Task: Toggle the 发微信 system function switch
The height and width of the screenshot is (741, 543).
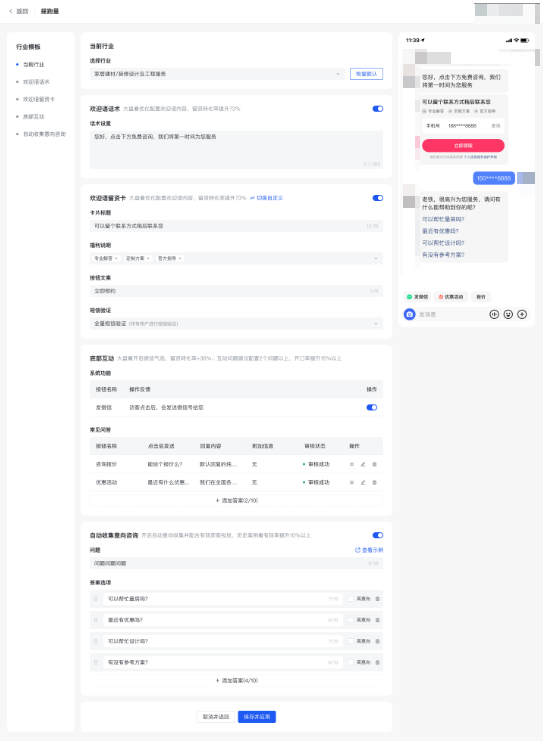Action: (372, 407)
